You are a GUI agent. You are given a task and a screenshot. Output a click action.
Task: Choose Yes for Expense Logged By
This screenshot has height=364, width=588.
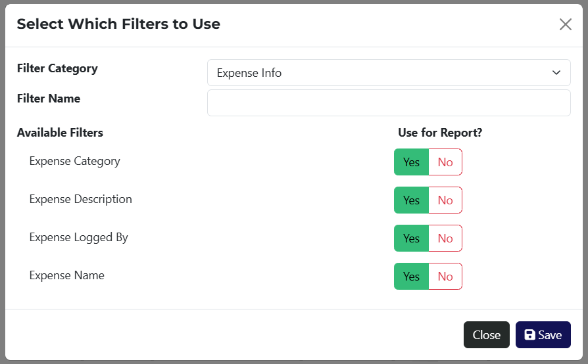point(411,239)
